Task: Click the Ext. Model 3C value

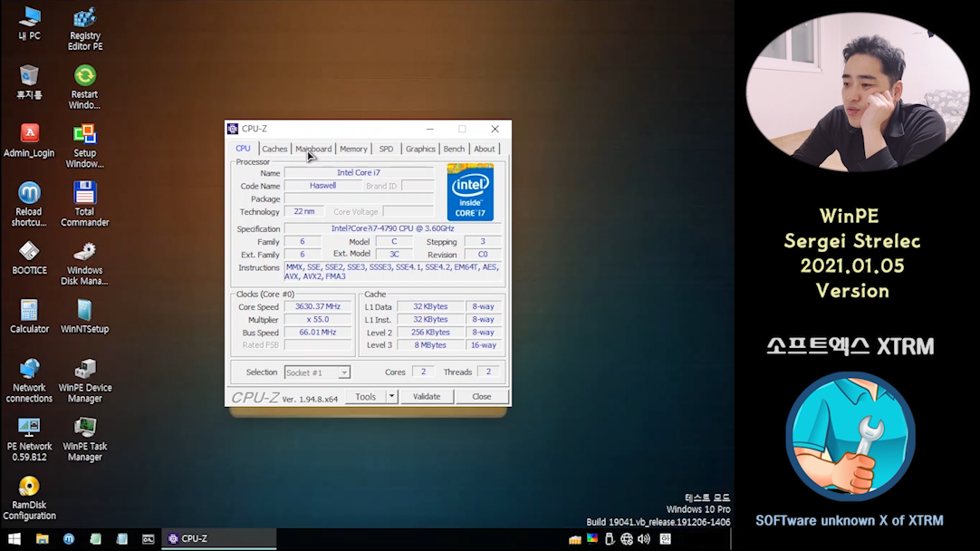Action: pyautogui.click(x=394, y=255)
